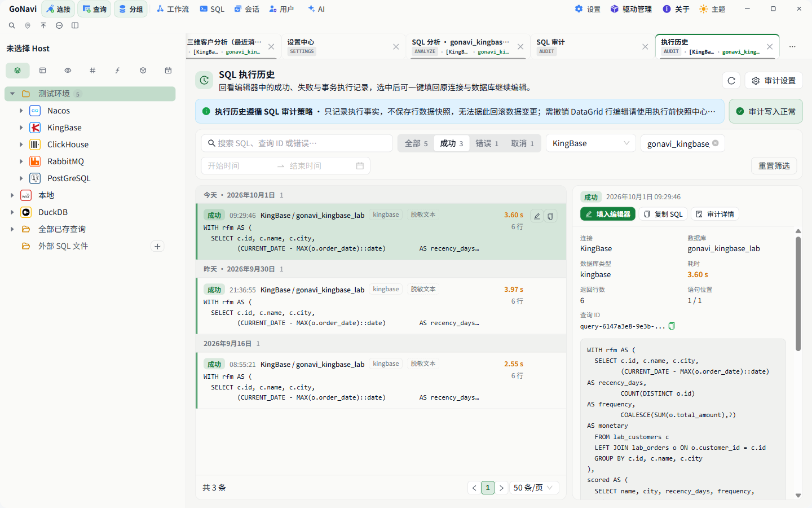
Task: Select the hash symbol filter icon
Action: click(92, 71)
